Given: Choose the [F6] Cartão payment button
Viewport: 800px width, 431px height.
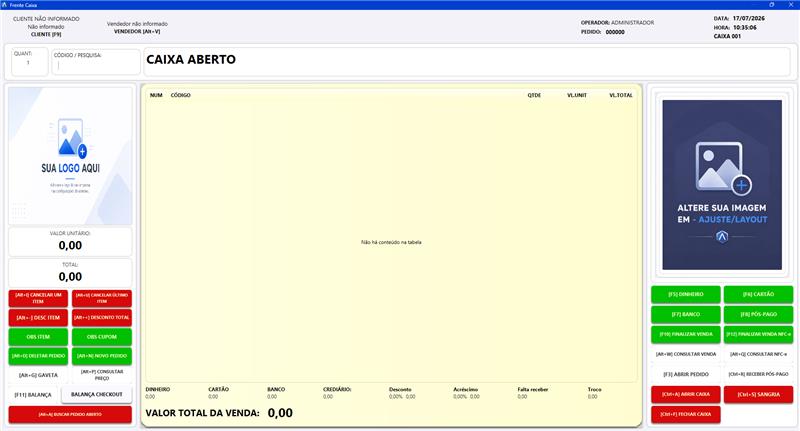Looking at the screenshot, I should click(x=758, y=294).
